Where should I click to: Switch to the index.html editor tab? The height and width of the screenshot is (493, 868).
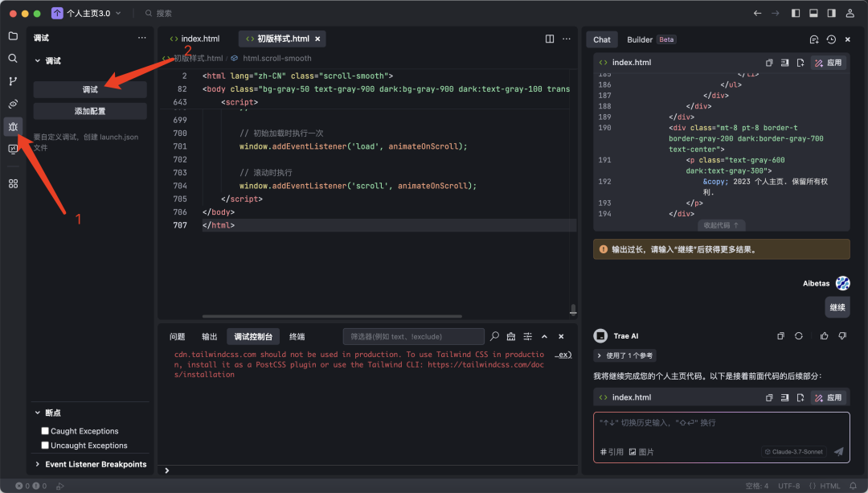[x=194, y=39]
